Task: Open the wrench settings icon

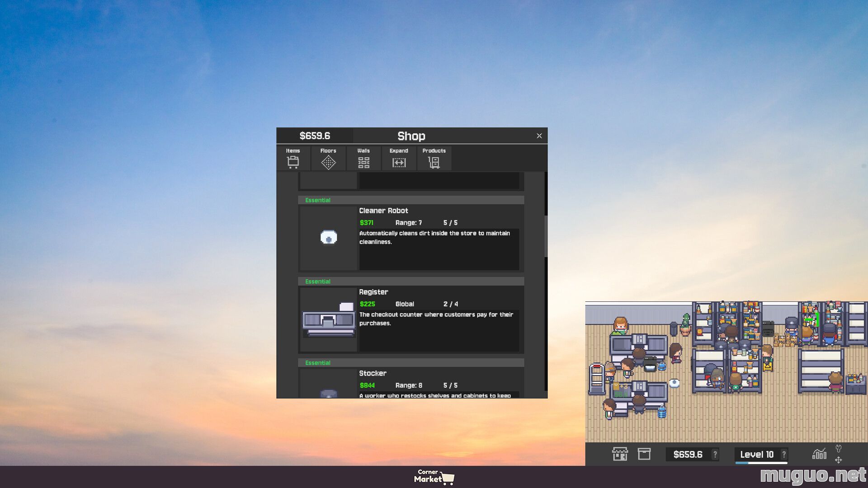Action: point(839,448)
